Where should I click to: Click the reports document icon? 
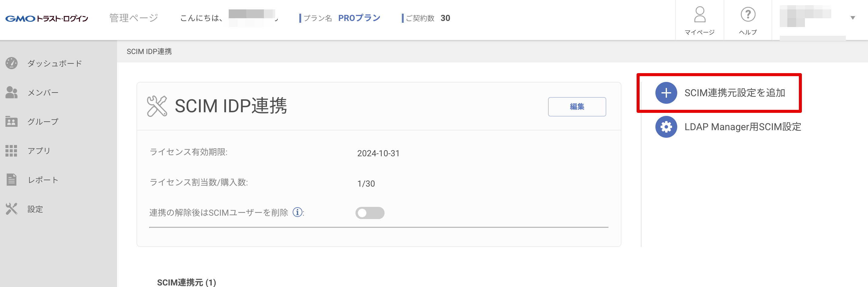click(12, 180)
